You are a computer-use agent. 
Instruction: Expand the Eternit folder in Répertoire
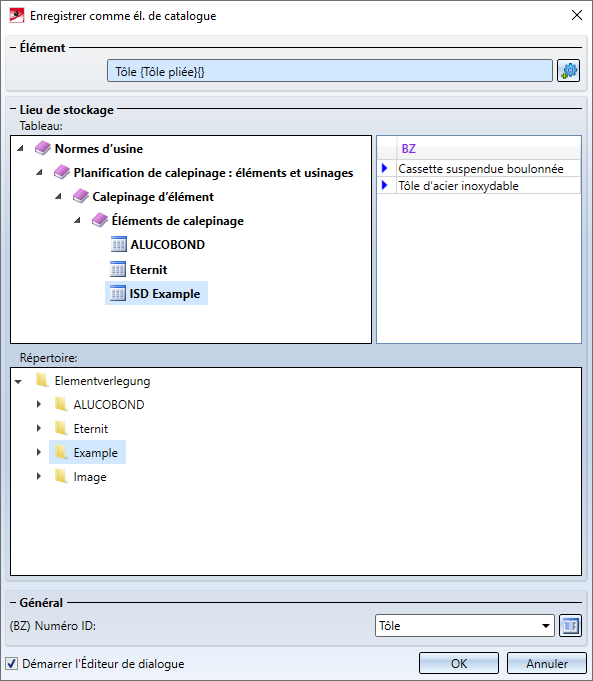coord(39,428)
